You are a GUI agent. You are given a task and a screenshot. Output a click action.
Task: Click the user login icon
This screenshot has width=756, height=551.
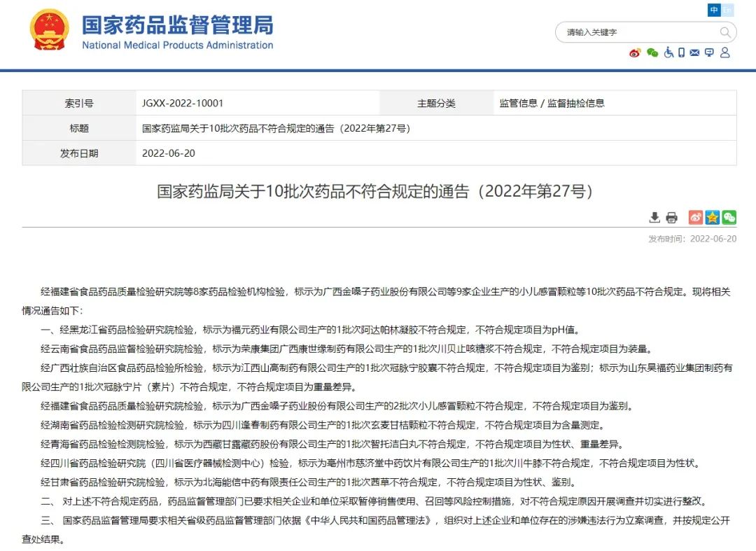coord(724,53)
